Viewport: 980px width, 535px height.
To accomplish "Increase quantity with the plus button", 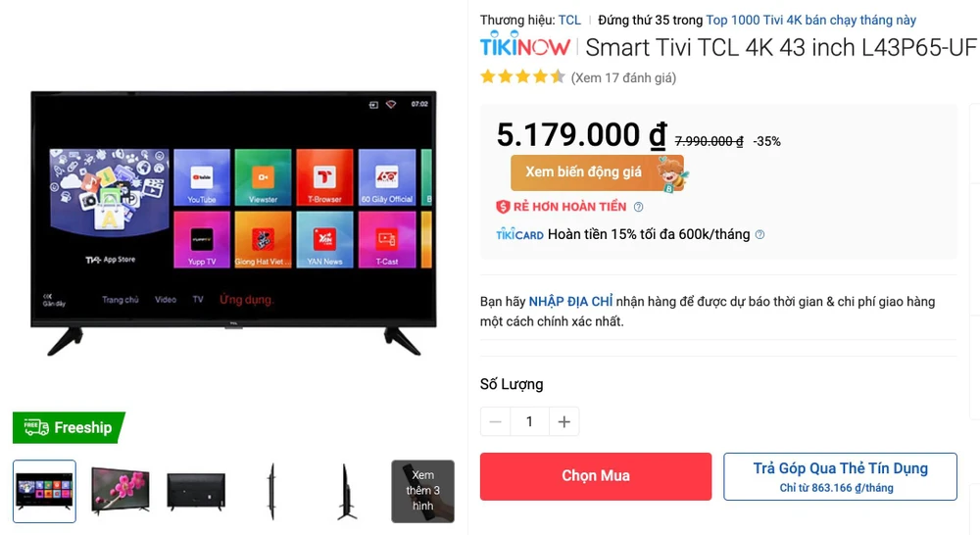I will click(x=563, y=422).
